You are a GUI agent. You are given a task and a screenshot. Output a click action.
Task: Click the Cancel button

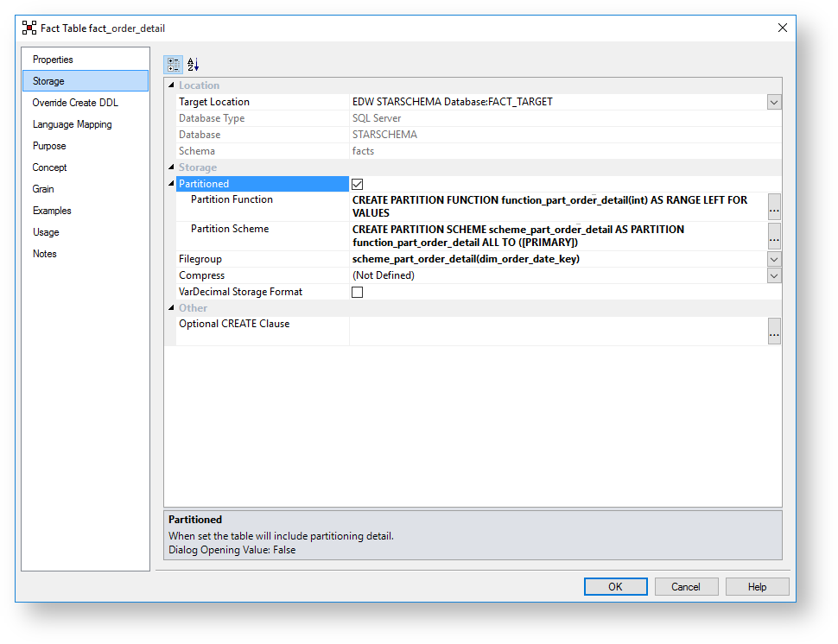[x=686, y=586]
